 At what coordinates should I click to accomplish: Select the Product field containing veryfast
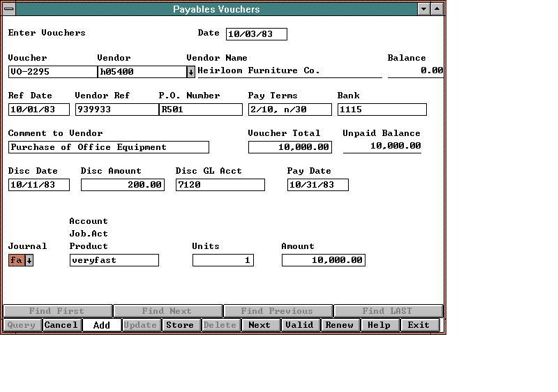114,260
